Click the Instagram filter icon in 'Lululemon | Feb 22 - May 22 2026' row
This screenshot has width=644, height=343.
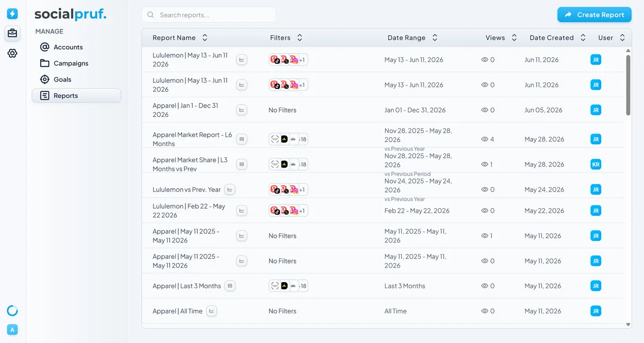coord(294,211)
